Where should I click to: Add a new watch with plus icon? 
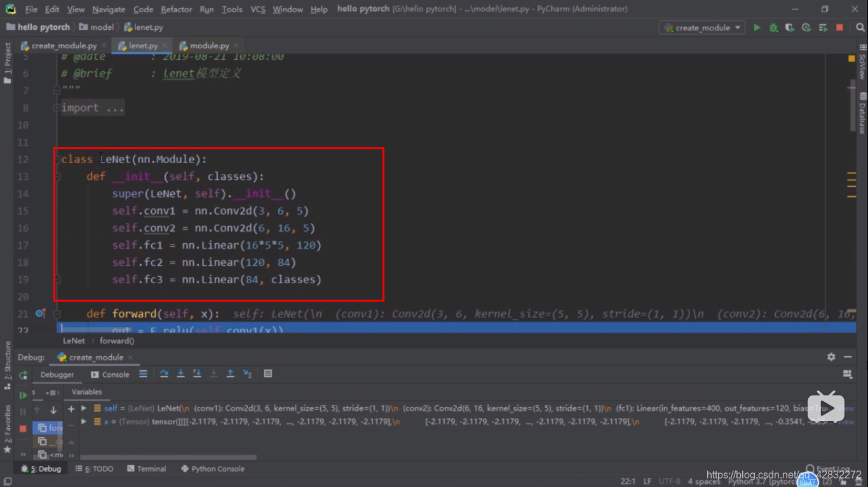click(x=71, y=409)
